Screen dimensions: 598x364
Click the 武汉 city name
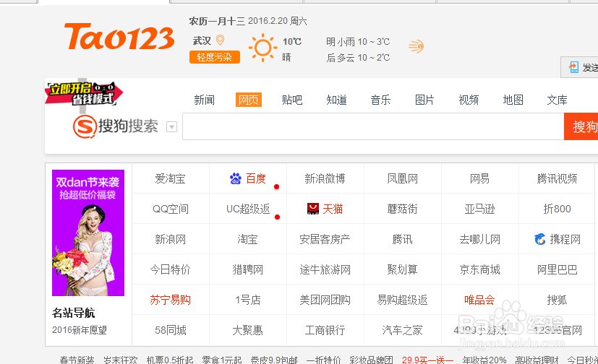point(202,40)
